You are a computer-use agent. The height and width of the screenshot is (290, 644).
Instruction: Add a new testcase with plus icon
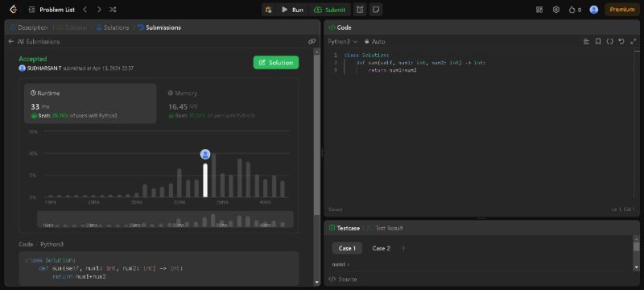pyautogui.click(x=403, y=248)
